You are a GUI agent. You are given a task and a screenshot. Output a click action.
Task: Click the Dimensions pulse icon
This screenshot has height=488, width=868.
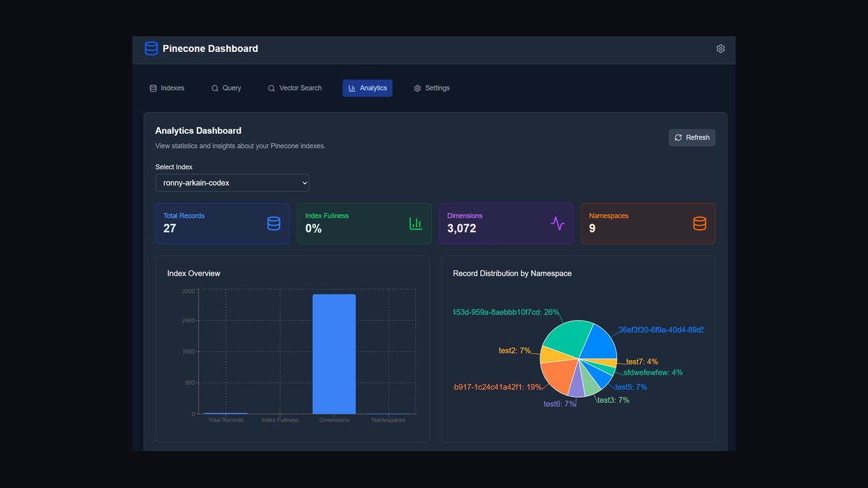point(557,223)
